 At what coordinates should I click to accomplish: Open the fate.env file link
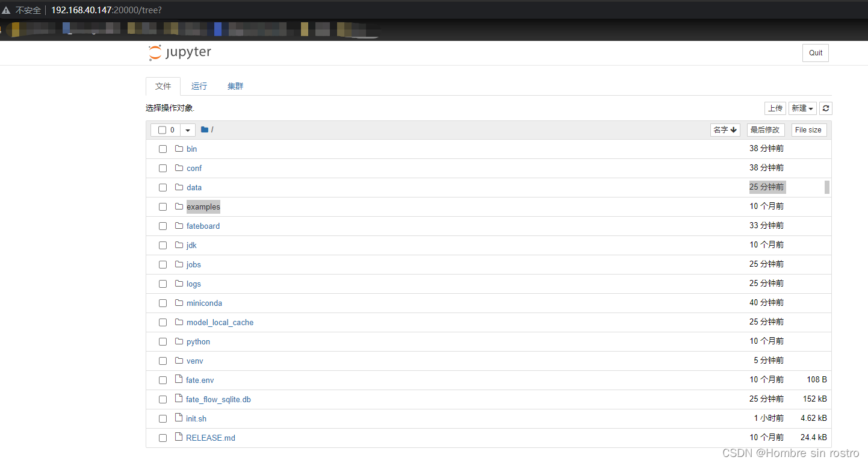pyautogui.click(x=200, y=380)
